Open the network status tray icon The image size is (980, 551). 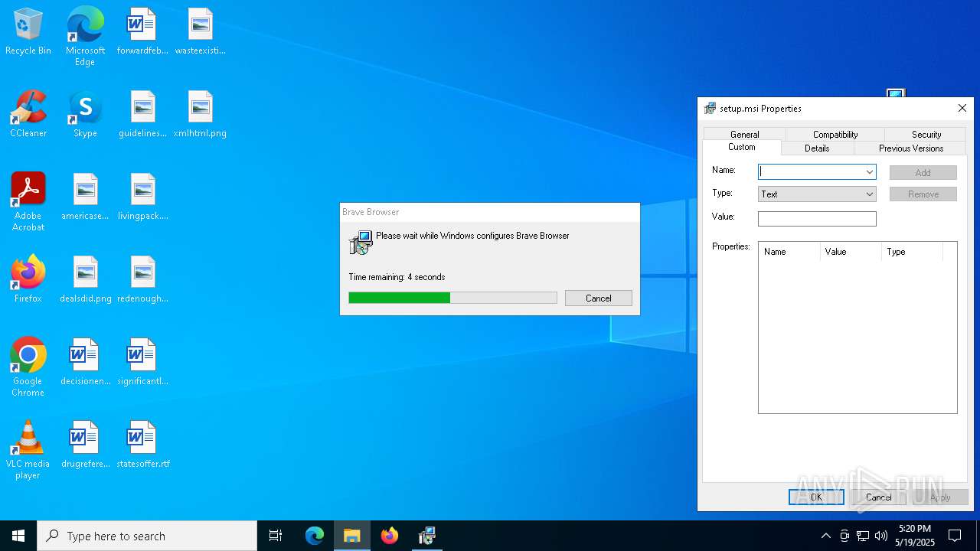(x=863, y=536)
